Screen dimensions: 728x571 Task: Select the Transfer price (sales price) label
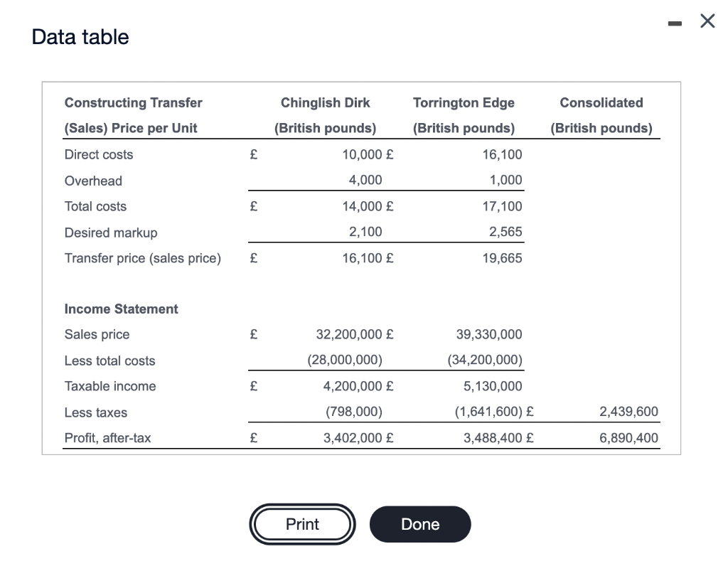pyautogui.click(x=142, y=258)
